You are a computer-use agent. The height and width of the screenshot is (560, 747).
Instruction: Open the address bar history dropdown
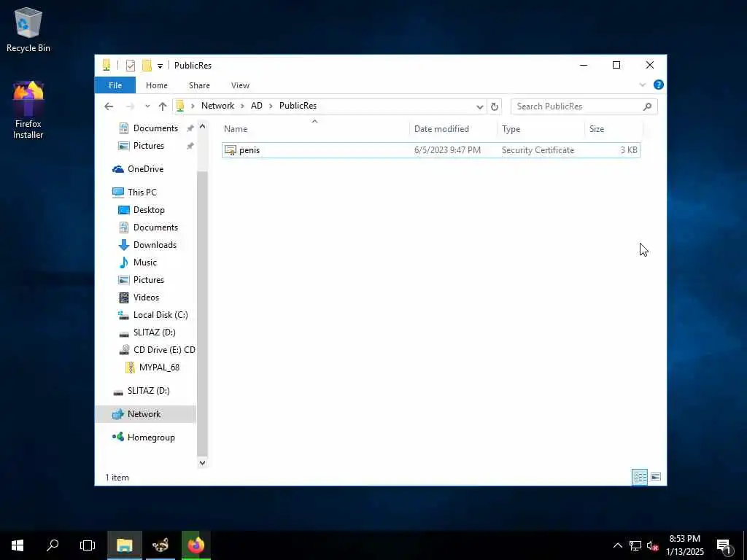480,106
